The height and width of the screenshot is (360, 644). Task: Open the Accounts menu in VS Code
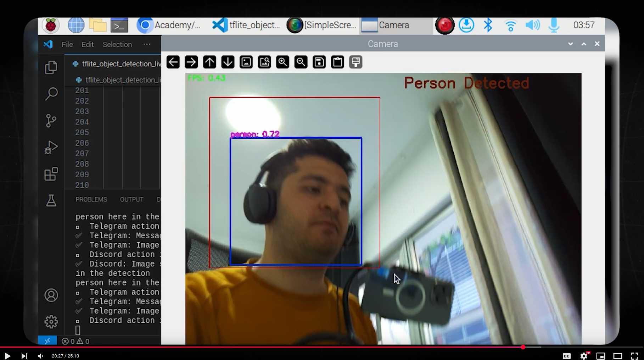pos(51,295)
